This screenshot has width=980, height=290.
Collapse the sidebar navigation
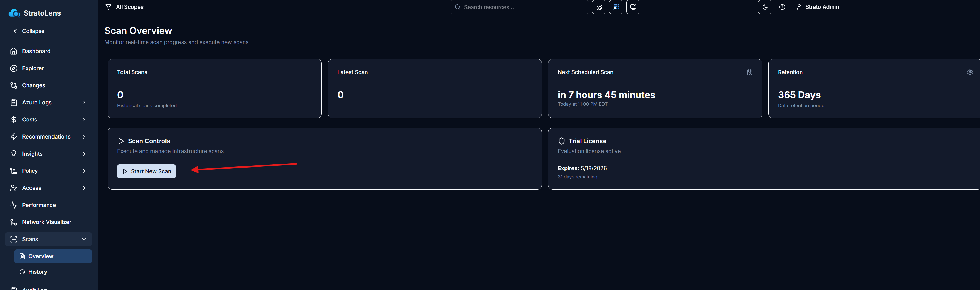click(x=29, y=31)
